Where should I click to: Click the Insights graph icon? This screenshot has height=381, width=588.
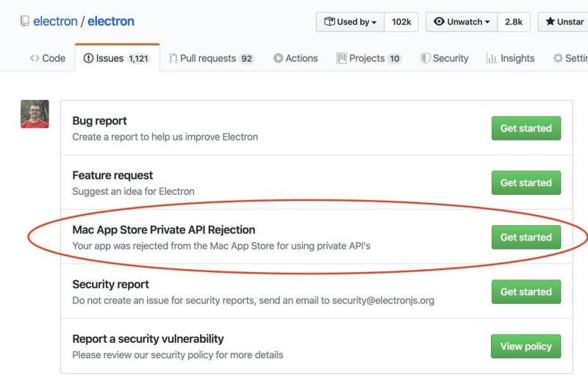[491, 58]
